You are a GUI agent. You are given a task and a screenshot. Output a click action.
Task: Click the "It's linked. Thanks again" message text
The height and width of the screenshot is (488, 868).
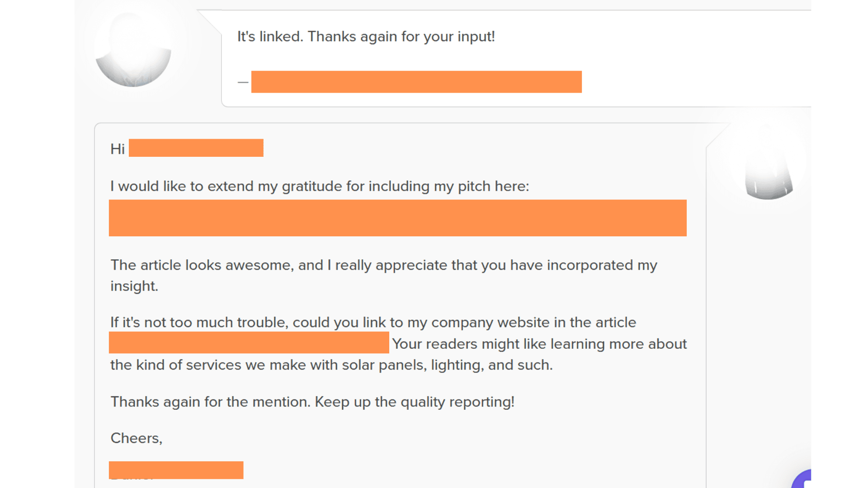pyautogui.click(x=366, y=37)
